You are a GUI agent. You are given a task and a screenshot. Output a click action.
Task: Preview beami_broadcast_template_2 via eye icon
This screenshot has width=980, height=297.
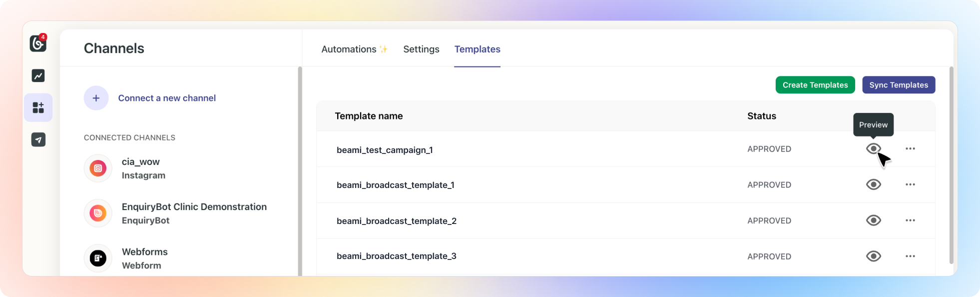tap(873, 220)
